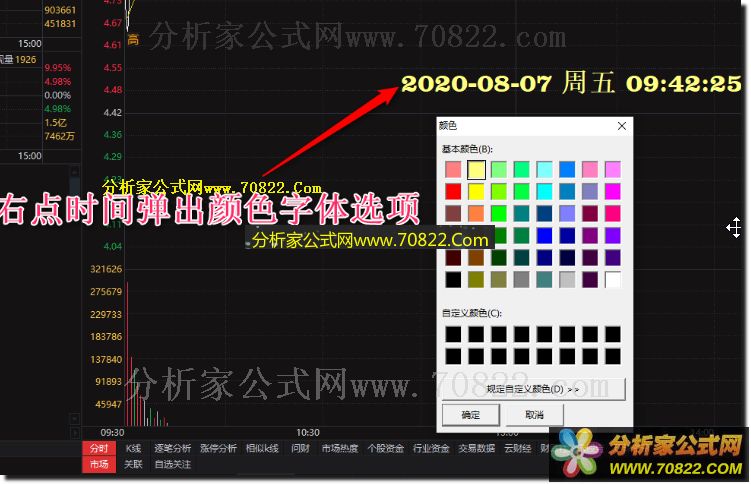This screenshot has height=484, width=751.
Task: Pick the salmon swatch starting the top row
Action: [453, 169]
